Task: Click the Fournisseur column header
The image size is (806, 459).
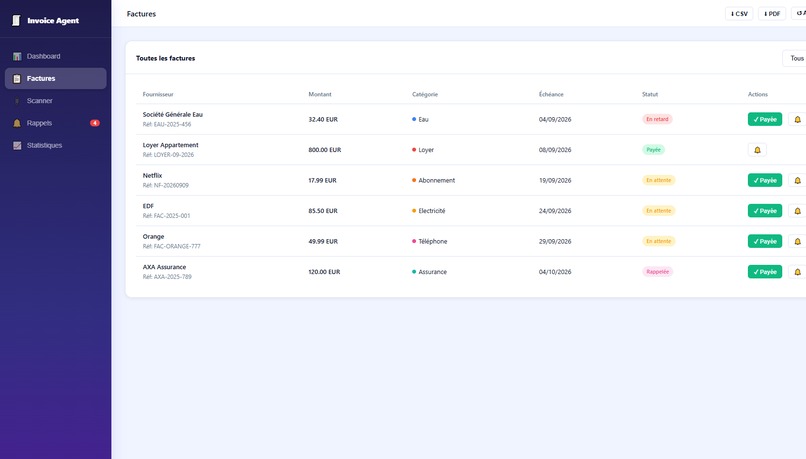Action: [158, 95]
